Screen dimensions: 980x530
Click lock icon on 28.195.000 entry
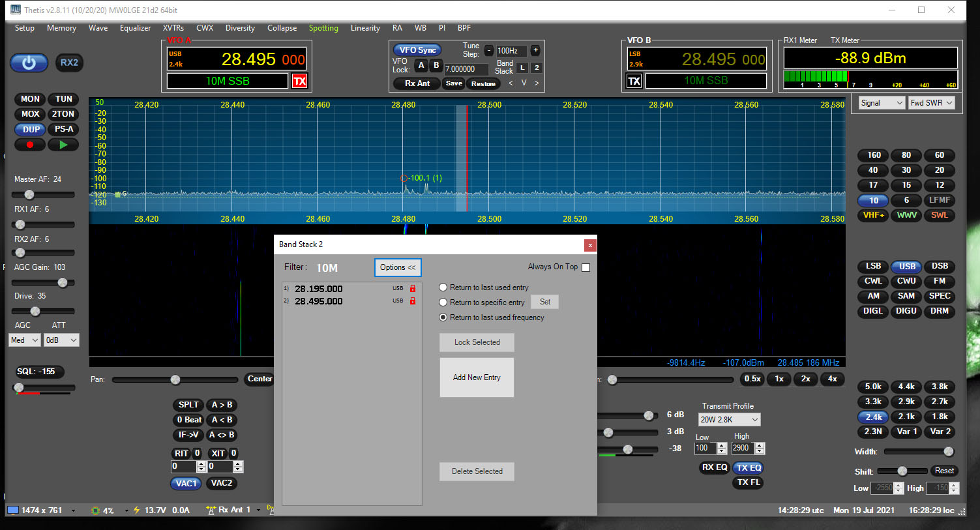coord(412,288)
